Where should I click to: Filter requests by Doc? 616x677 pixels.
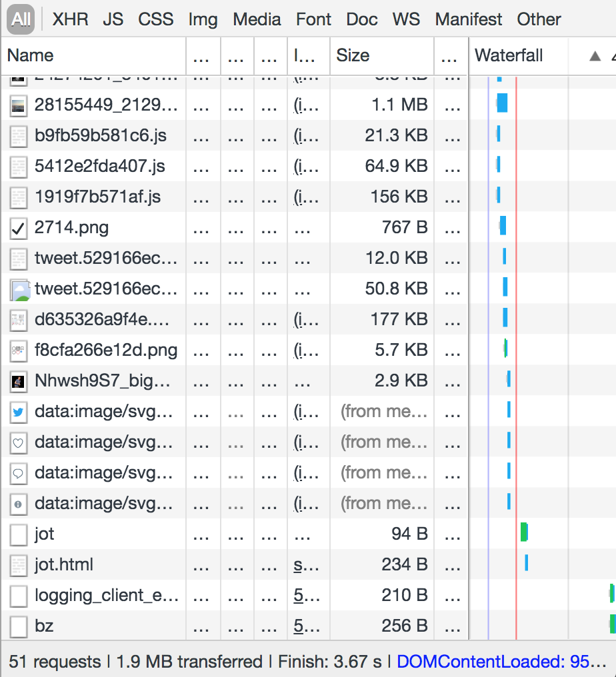[x=362, y=19]
